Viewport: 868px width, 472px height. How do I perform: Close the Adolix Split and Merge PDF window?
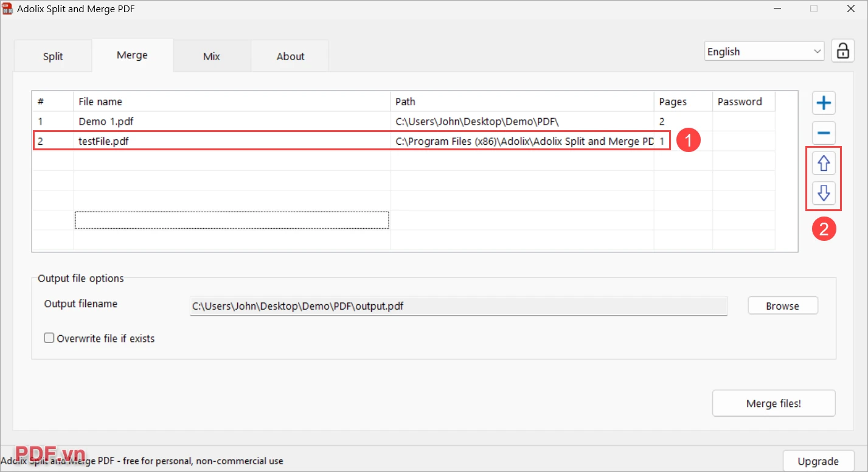(850, 9)
